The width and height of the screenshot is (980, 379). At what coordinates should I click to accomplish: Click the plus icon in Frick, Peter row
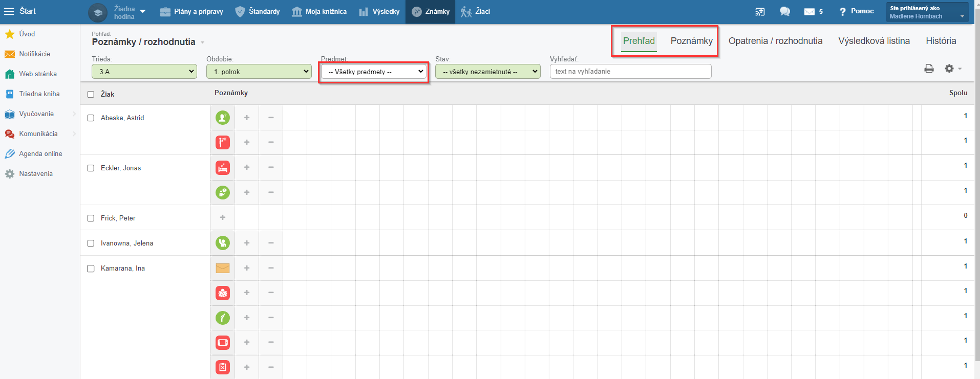[x=222, y=217]
